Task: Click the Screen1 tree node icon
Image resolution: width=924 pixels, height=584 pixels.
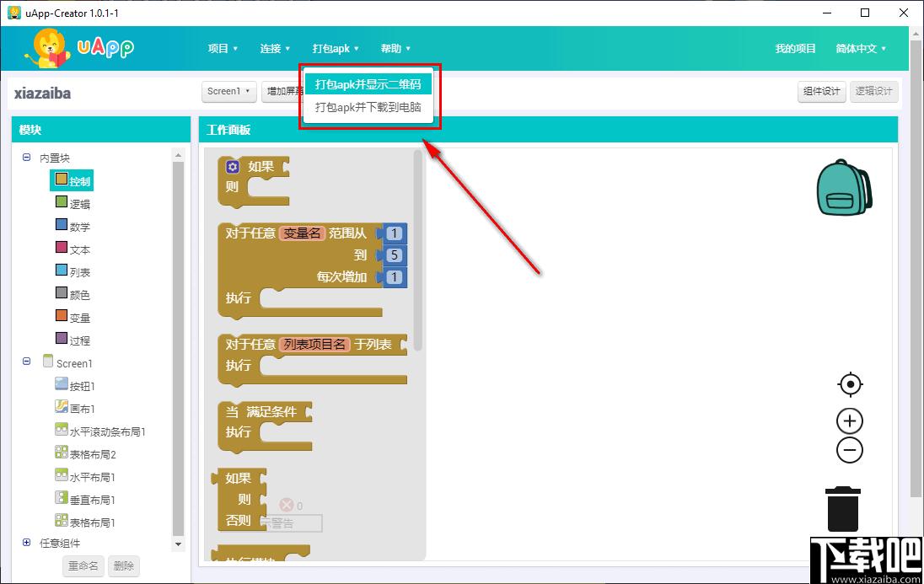Action: (48, 362)
